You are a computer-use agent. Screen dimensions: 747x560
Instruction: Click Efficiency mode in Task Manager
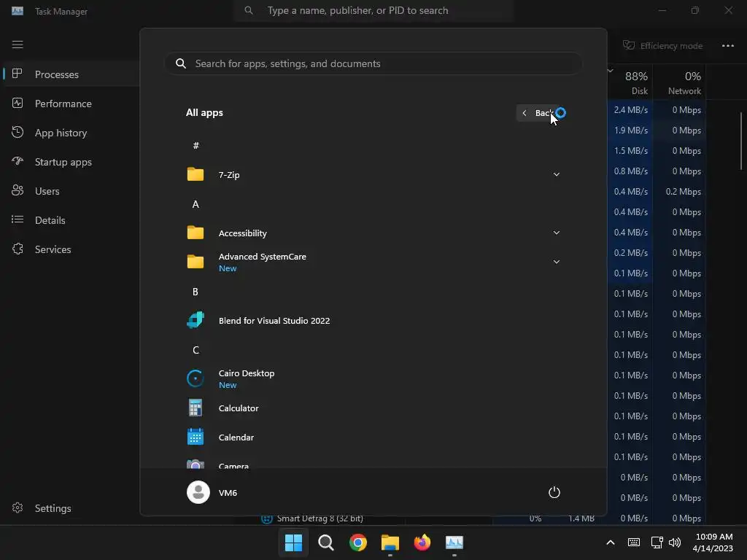(662, 46)
